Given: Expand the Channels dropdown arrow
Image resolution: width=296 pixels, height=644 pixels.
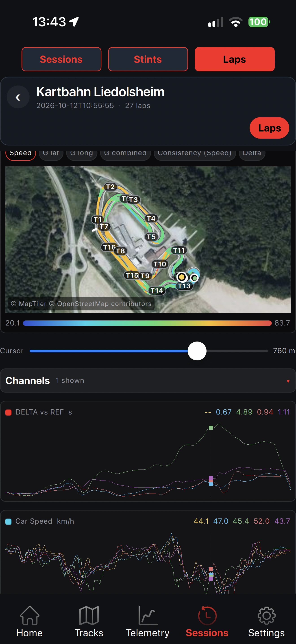Looking at the screenshot, I should coord(288,381).
